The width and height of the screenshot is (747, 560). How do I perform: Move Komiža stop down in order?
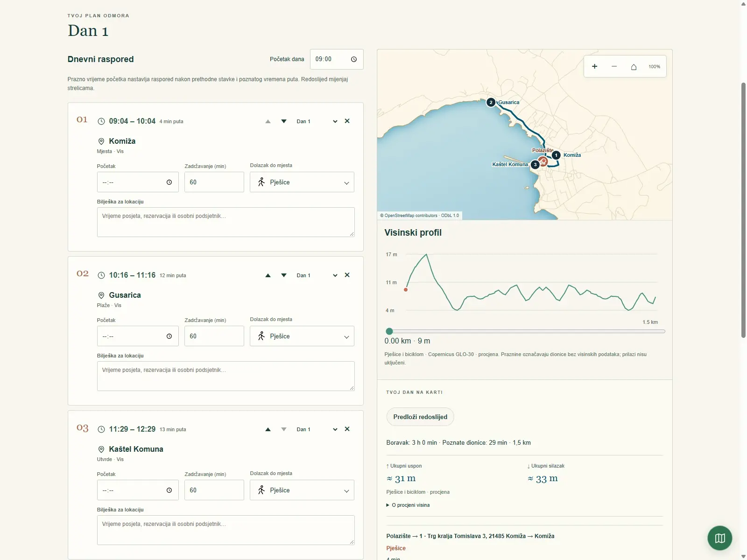pos(284,121)
